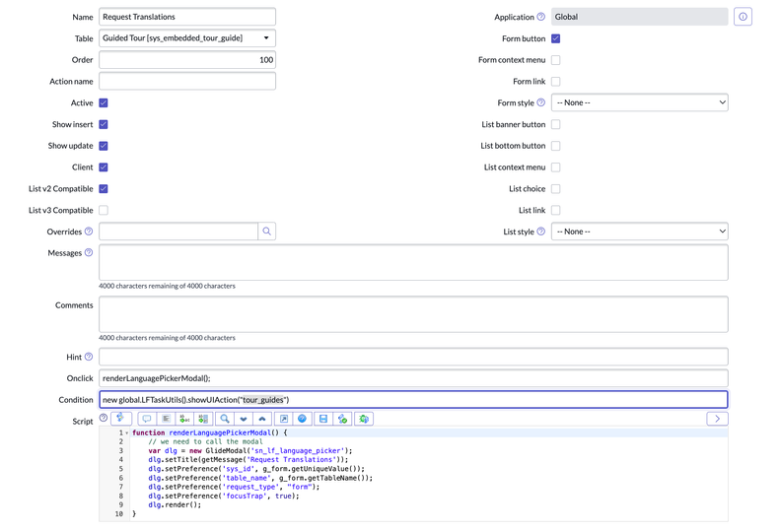Click inside the Comments text area

[413, 314]
